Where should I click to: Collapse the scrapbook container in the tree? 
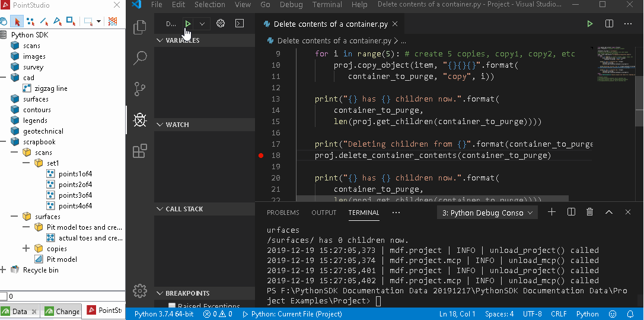click(4, 142)
